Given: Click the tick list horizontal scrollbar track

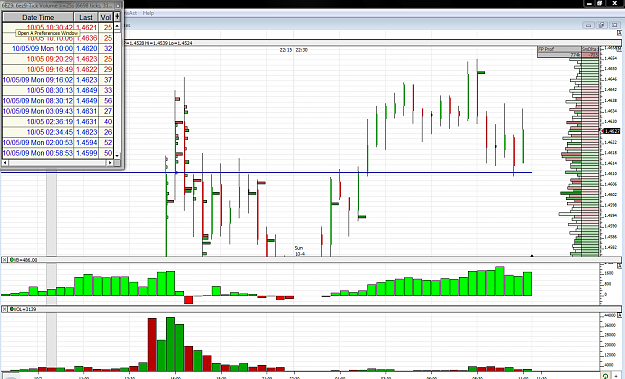Looking at the screenshot, I should 58,163.
